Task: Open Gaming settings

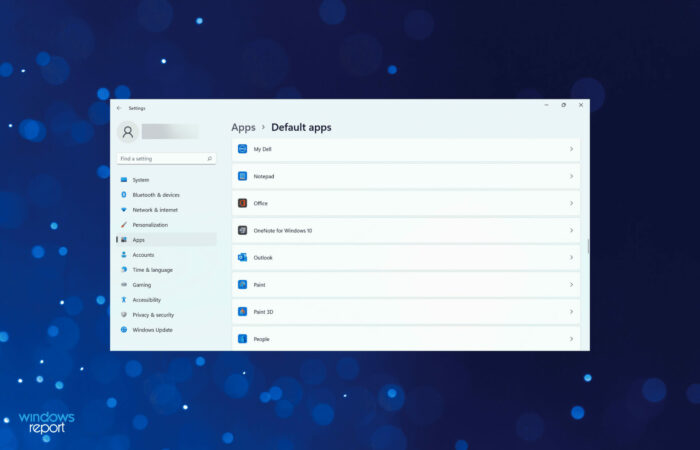Action: 167,285
